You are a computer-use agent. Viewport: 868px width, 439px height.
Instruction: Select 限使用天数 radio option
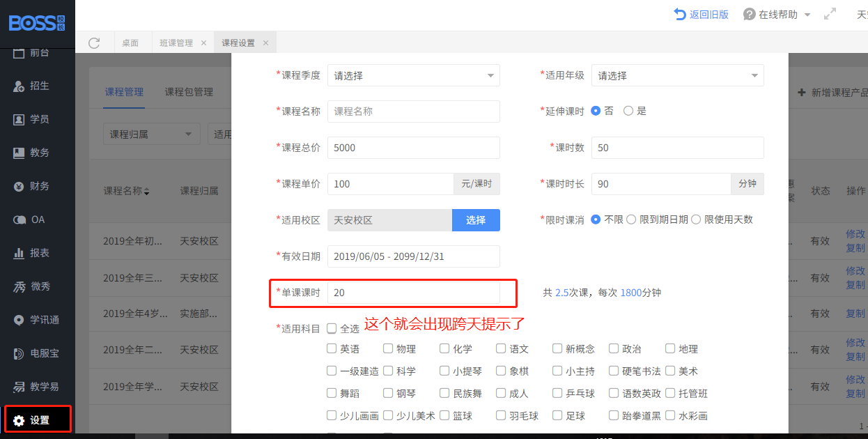click(695, 219)
